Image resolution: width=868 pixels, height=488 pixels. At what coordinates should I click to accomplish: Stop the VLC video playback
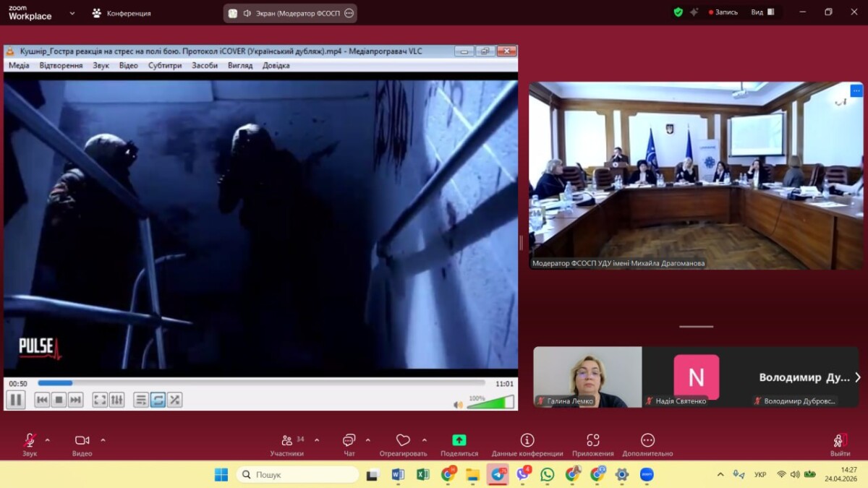pos(59,400)
